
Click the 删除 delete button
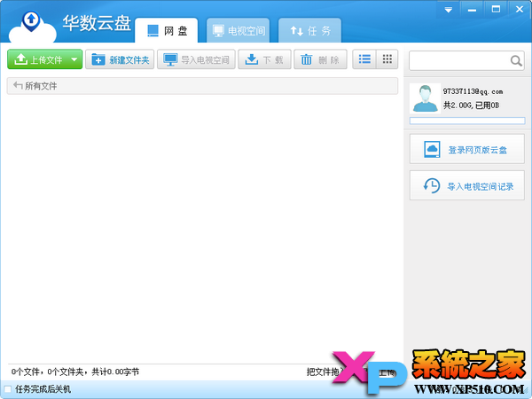(x=320, y=59)
